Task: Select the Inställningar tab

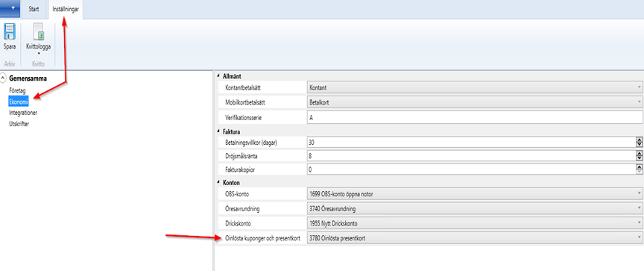Action: point(66,9)
